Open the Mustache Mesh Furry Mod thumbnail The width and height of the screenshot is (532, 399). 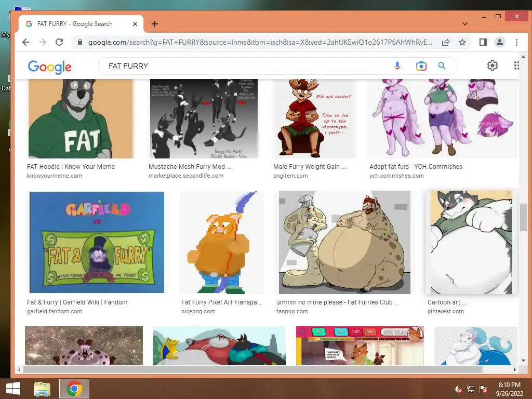204,119
